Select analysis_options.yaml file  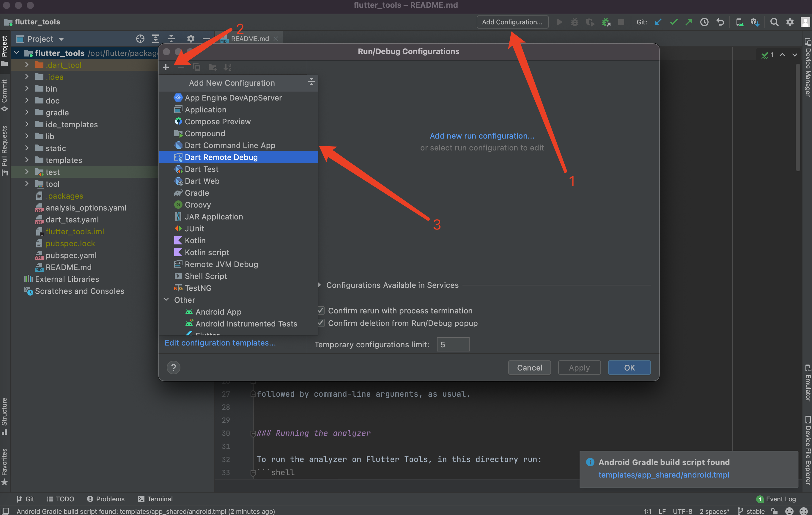(x=86, y=208)
